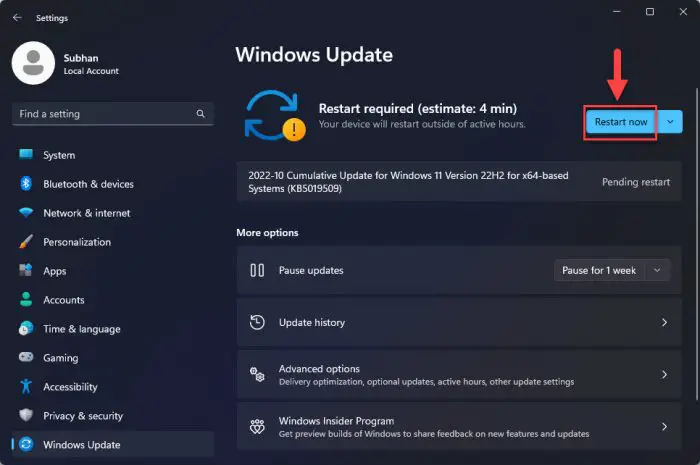Image resolution: width=700 pixels, height=465 pixels.
Task: Click the Accounts person icon
Action: click(26, 299)
